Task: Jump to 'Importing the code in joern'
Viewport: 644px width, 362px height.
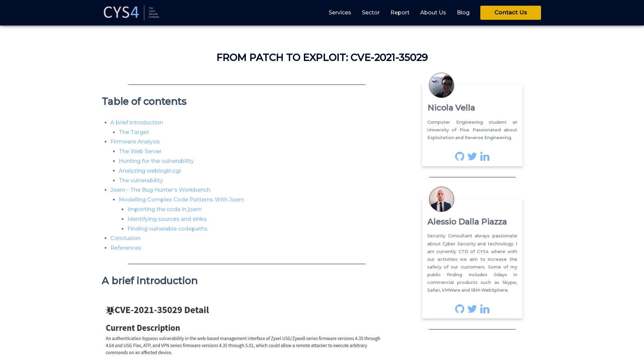Action: tap(165, 209)
